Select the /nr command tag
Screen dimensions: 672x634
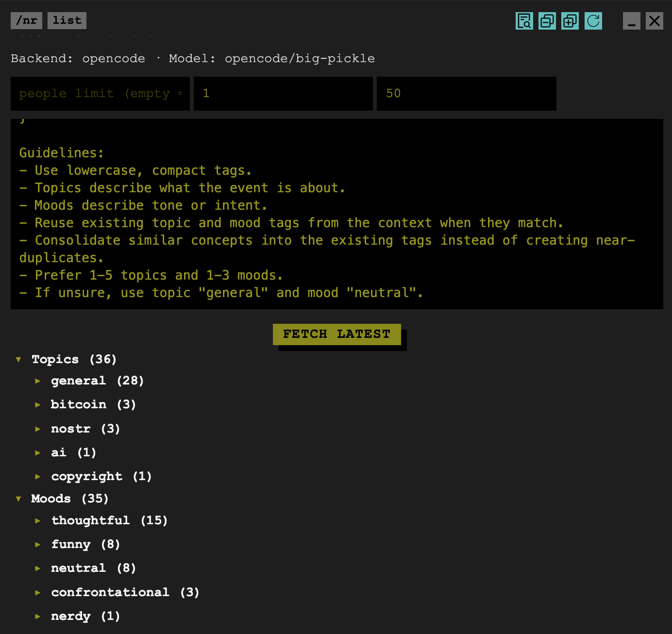coord(26,20)
